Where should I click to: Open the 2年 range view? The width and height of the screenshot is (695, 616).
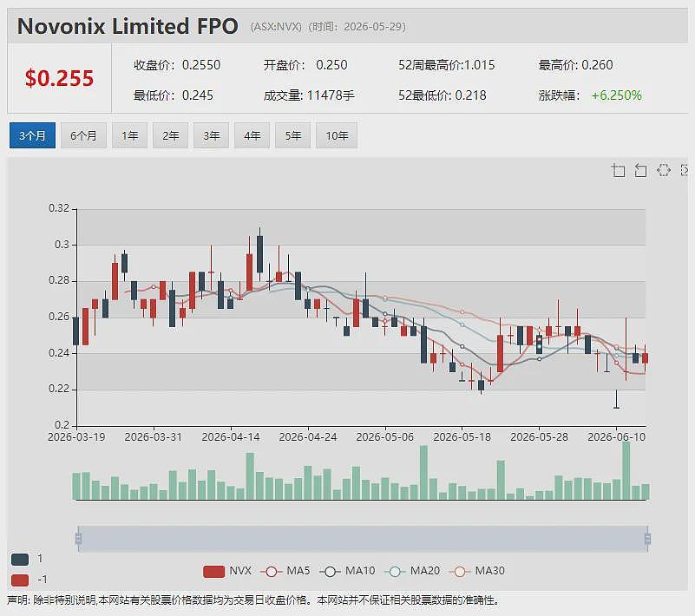click(x=171, y=135)
